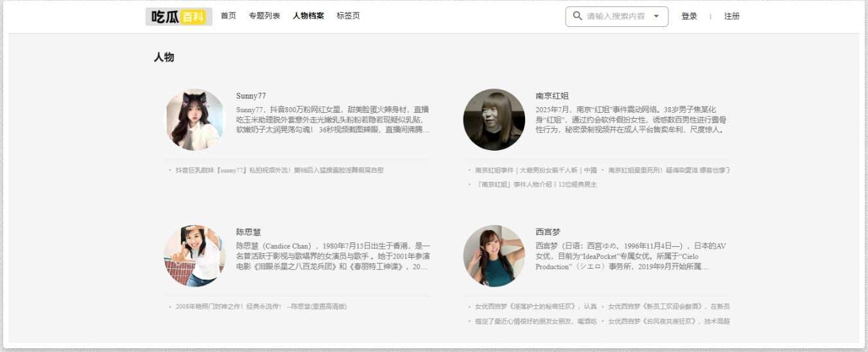868x352 pixels.
Task: Go to the 首页 nav item
Action: 228,16
